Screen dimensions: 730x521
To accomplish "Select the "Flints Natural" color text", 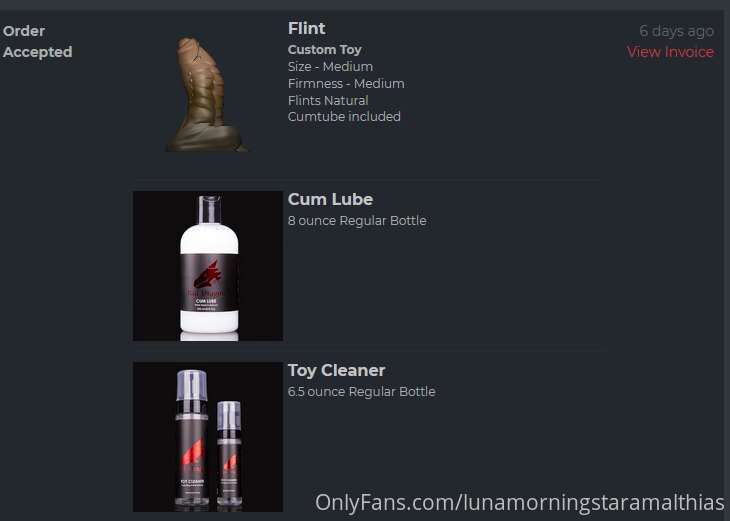I will (x=328, y=100).
